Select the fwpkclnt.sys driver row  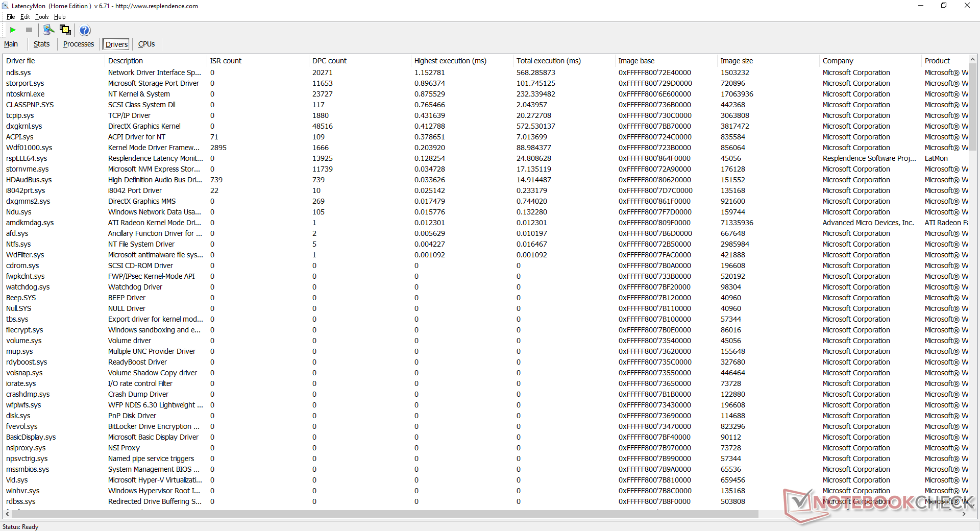tap(485, 276)
